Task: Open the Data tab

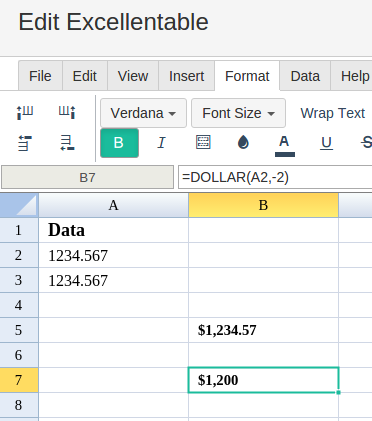Action: tap(305, 76)
